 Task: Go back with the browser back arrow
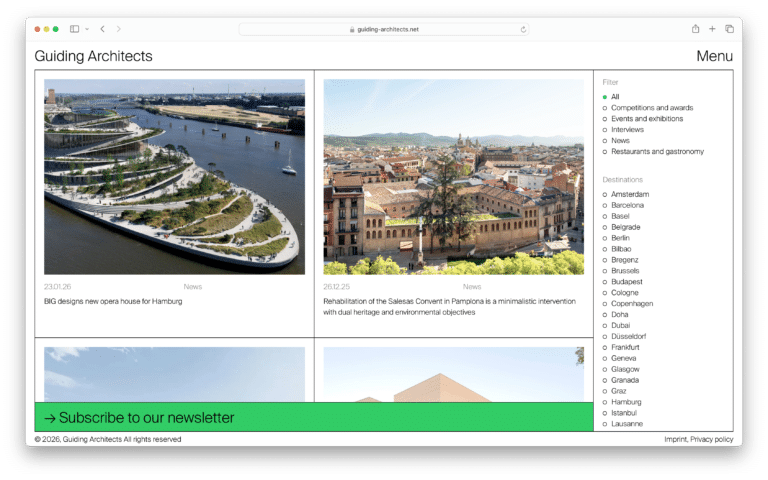pyautogui.click(x=102, y=29)
